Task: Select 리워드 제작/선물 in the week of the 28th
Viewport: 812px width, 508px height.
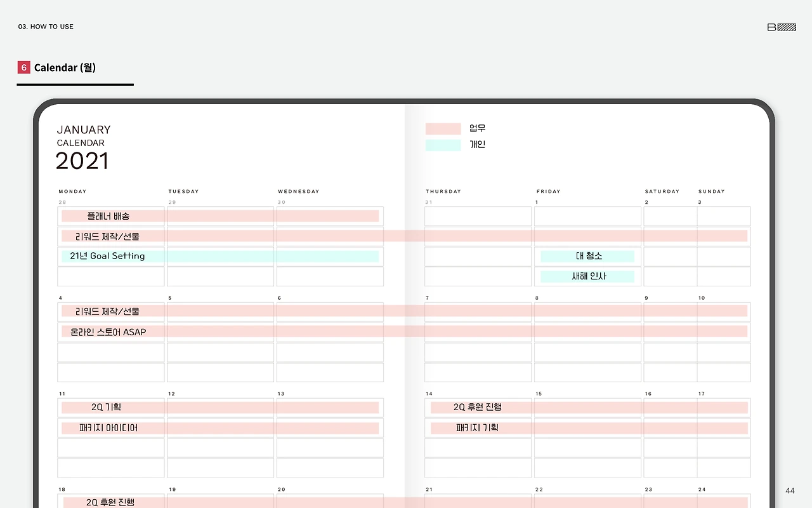Action: click(x=404, y=236)
